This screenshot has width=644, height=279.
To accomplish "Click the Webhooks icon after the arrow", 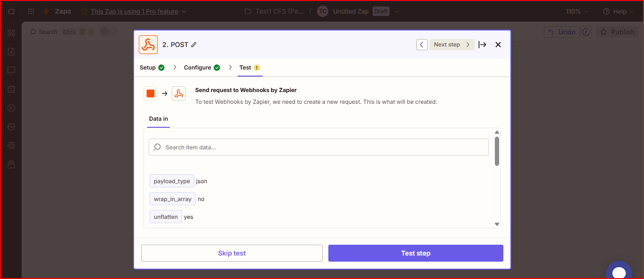I will [x=179, y=93].
